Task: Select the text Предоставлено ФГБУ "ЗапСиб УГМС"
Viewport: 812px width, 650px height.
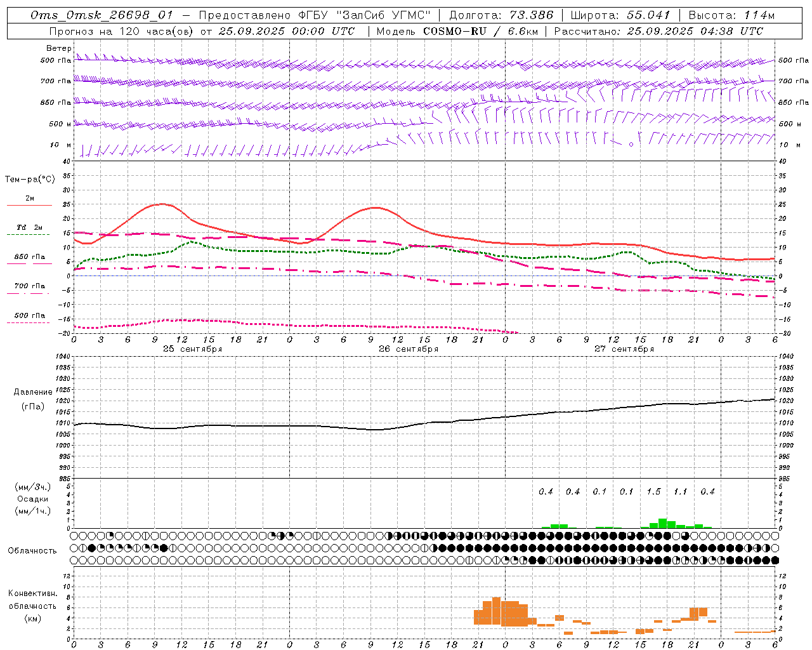Action: point(315,15)
